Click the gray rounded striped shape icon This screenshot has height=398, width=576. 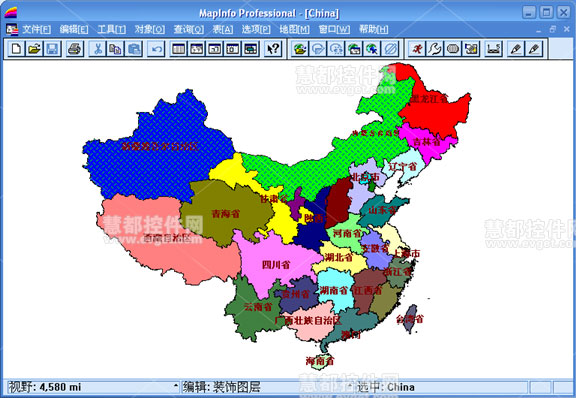pos(453,49)
